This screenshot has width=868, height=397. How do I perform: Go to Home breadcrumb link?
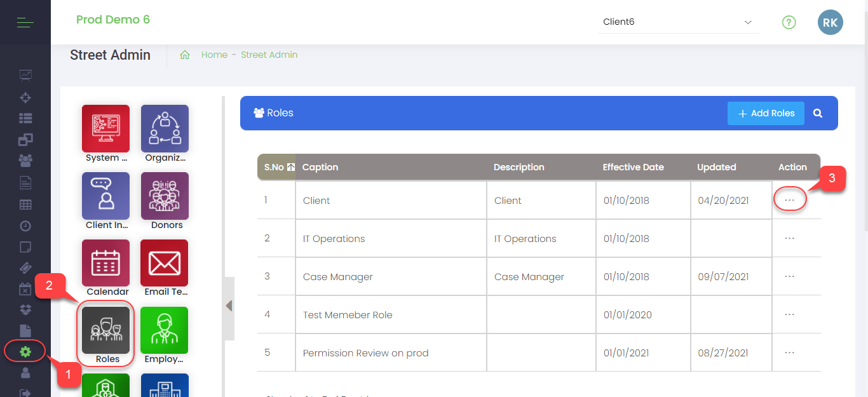214,55
